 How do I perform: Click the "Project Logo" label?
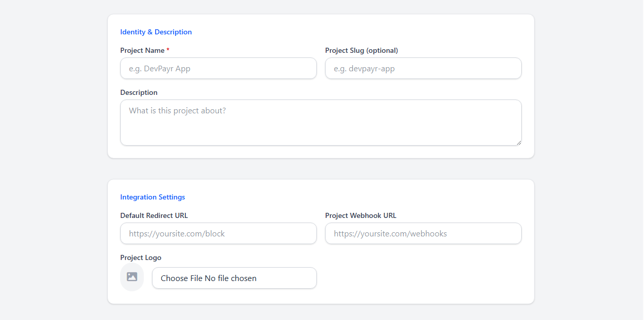141,257
